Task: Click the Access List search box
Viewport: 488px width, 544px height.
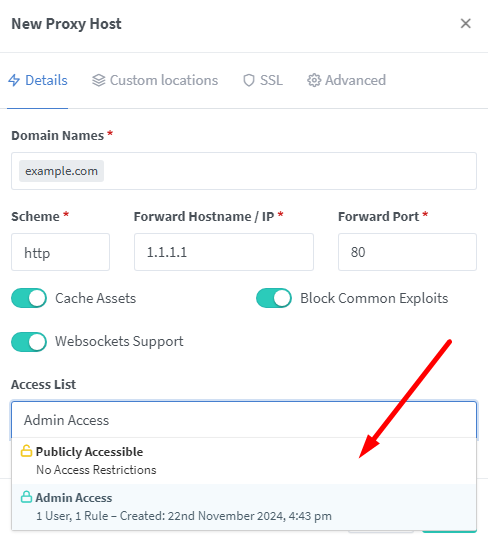Action: pos(244,420)
